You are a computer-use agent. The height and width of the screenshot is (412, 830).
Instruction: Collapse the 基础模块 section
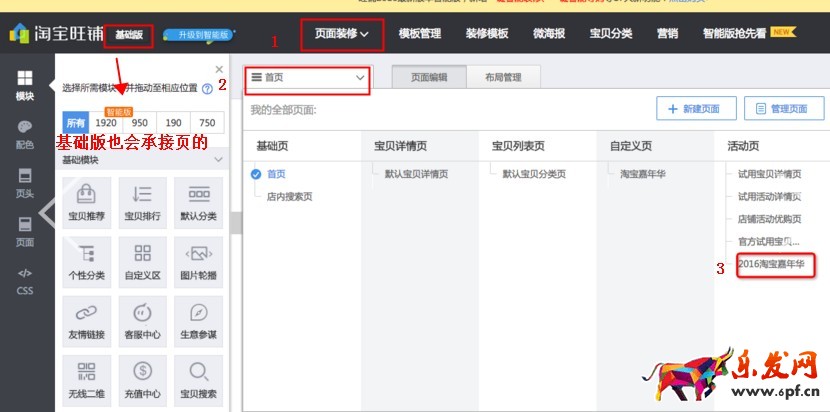point(218,159)
